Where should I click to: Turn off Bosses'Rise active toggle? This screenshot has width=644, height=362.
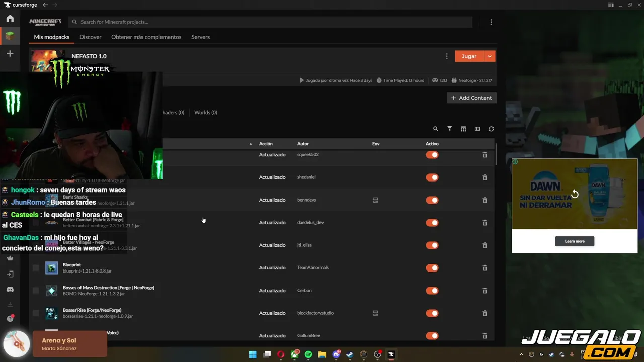(x=432, y=313)
